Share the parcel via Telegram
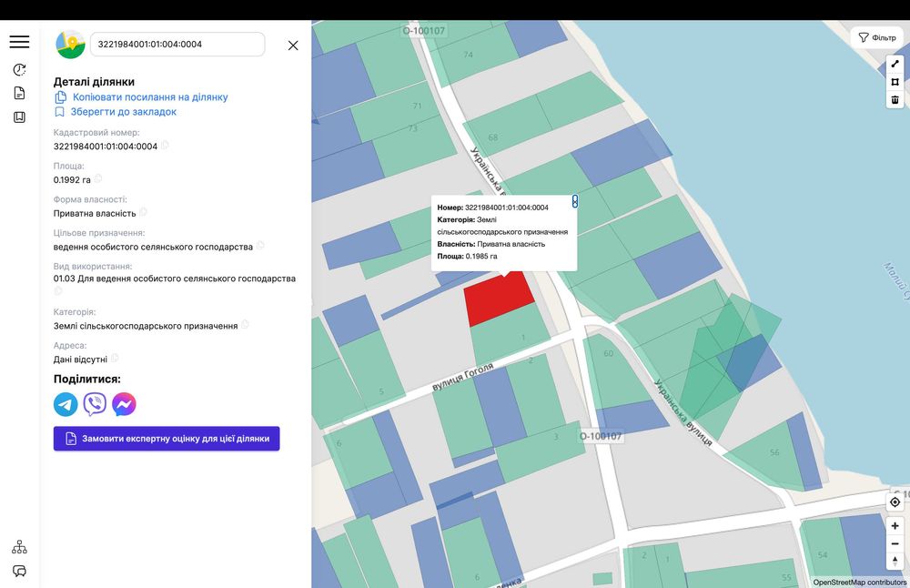This screenshot has width=910, height=588. tap(66, 404)
